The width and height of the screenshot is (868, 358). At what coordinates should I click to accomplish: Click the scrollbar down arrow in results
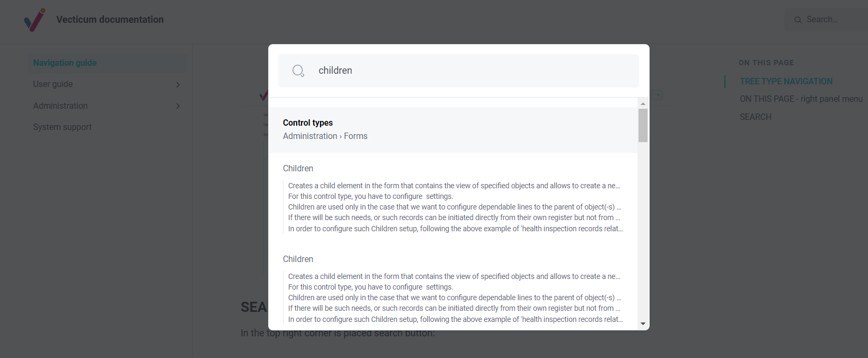pyautogui.click(x=643, y=324)
